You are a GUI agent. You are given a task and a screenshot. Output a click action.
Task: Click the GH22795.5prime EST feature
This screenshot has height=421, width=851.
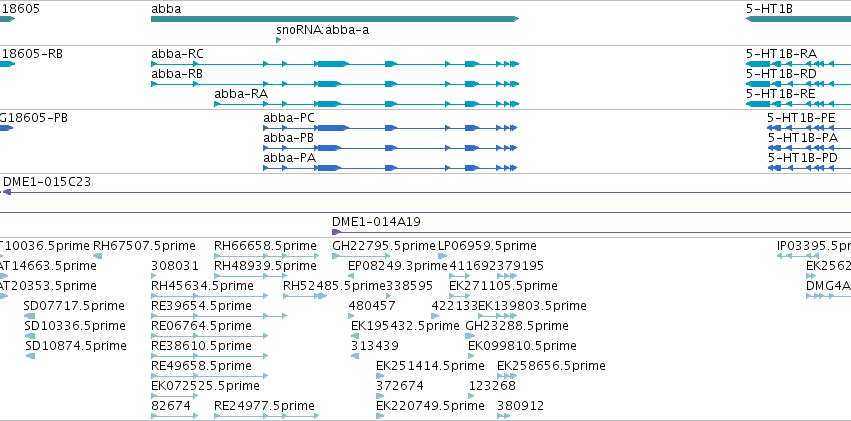[361, 256]
